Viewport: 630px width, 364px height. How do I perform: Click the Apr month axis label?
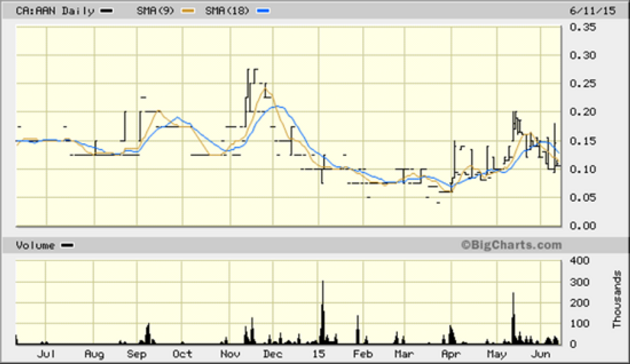[x=450, y=354]
